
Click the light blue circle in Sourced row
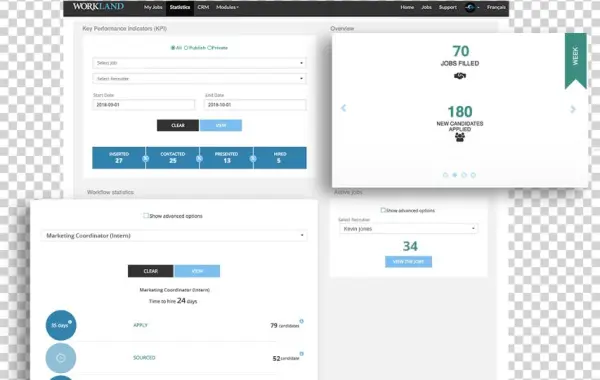click(61, 358)
